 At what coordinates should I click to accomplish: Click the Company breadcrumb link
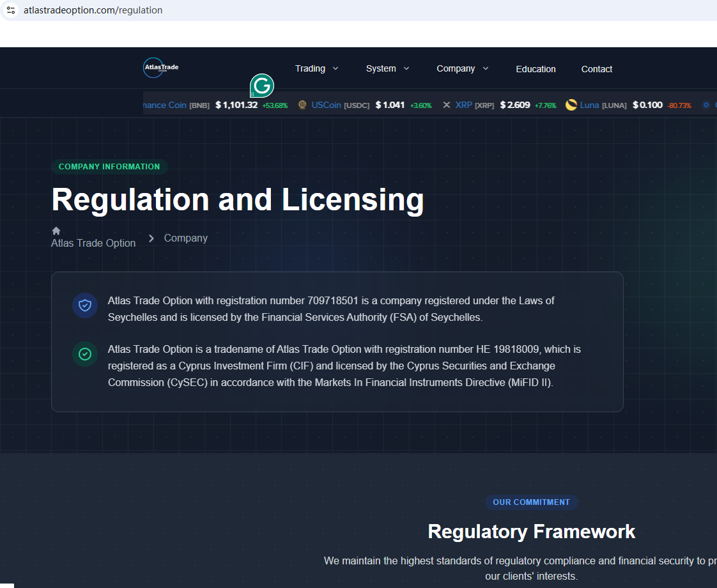pyautogui.click(x=186, y=238)
